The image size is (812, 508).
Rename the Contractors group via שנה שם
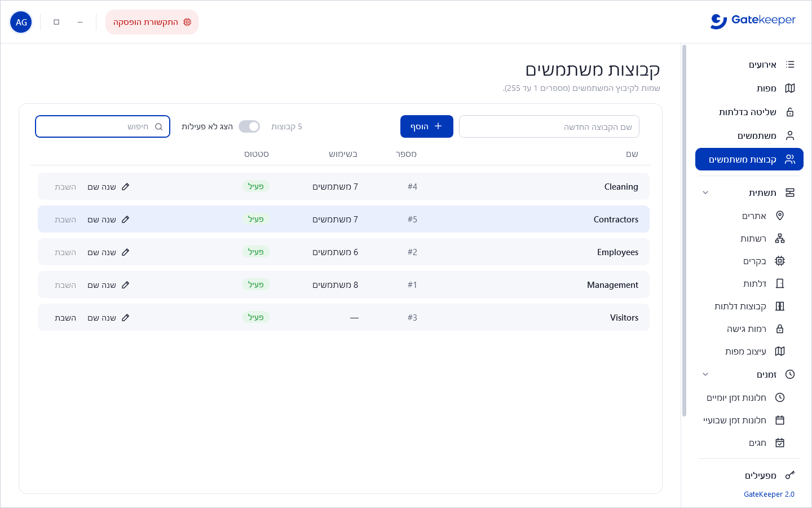(108, 220)
